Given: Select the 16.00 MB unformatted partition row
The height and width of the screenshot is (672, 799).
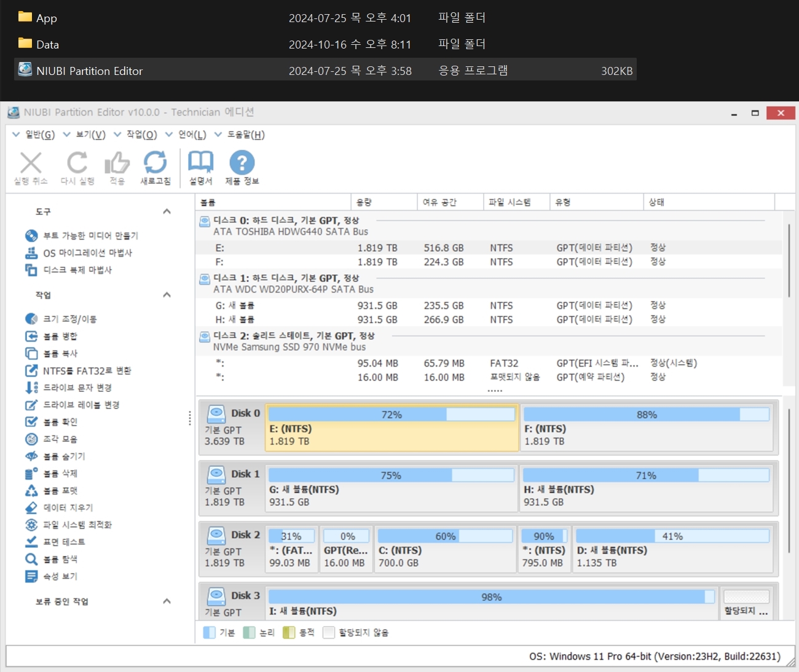Looking at the screenshot, I should 489,378.
